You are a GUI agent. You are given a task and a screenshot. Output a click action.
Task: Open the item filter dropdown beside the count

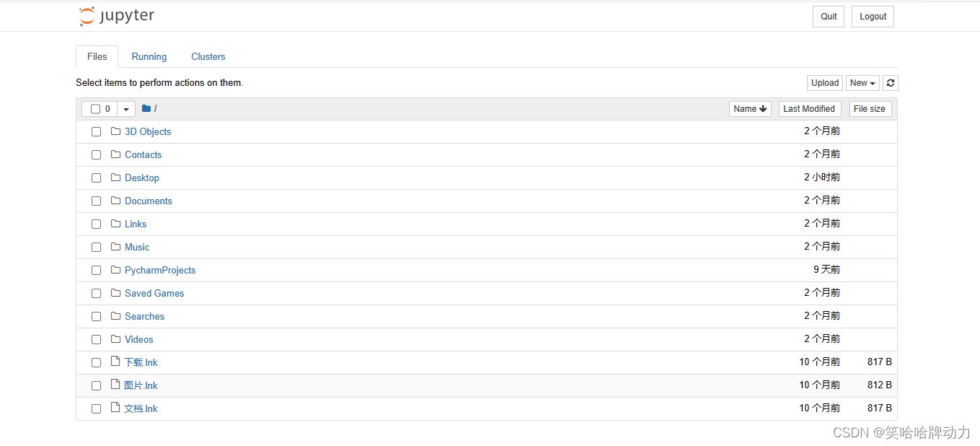point(125,108)
